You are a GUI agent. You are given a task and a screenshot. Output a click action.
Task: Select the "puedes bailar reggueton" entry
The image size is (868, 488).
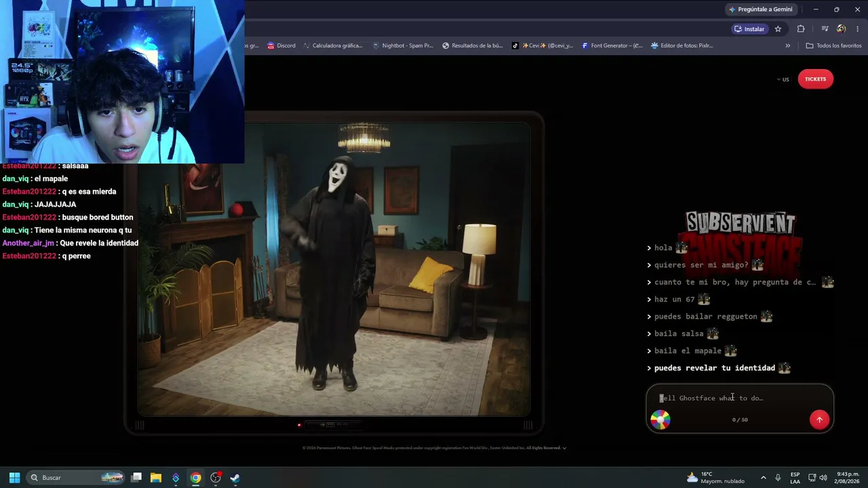tap(710, 317)
